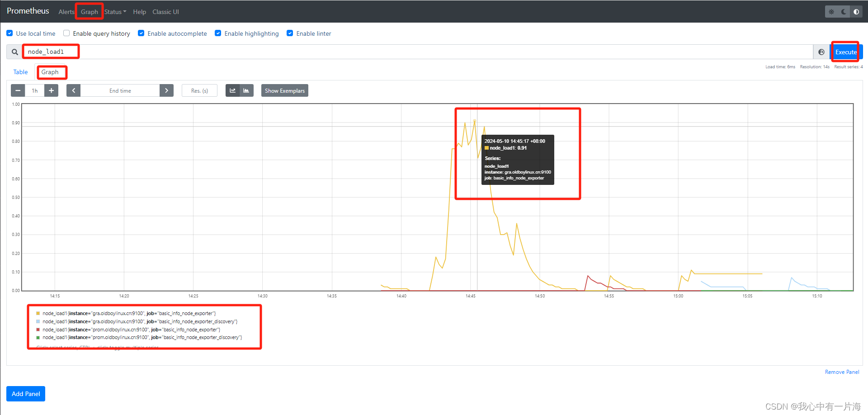Screen dimensions: 868x415
Task: Increase the time range with plus button
Action: click(x=52, y=90)
